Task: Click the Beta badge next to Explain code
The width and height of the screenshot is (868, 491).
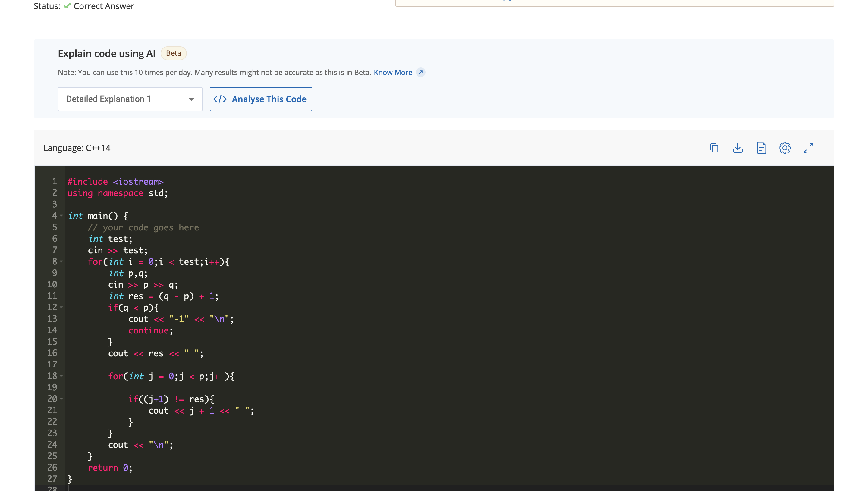Action: pos(173,53)
